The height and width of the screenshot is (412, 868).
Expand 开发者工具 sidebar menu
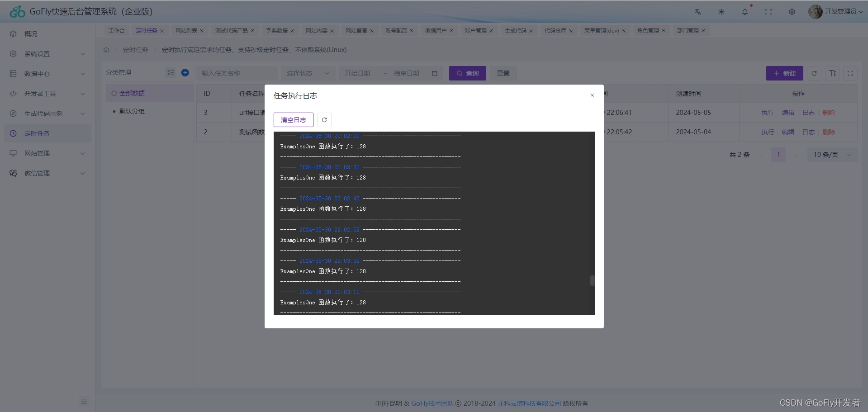coord(47,94)
